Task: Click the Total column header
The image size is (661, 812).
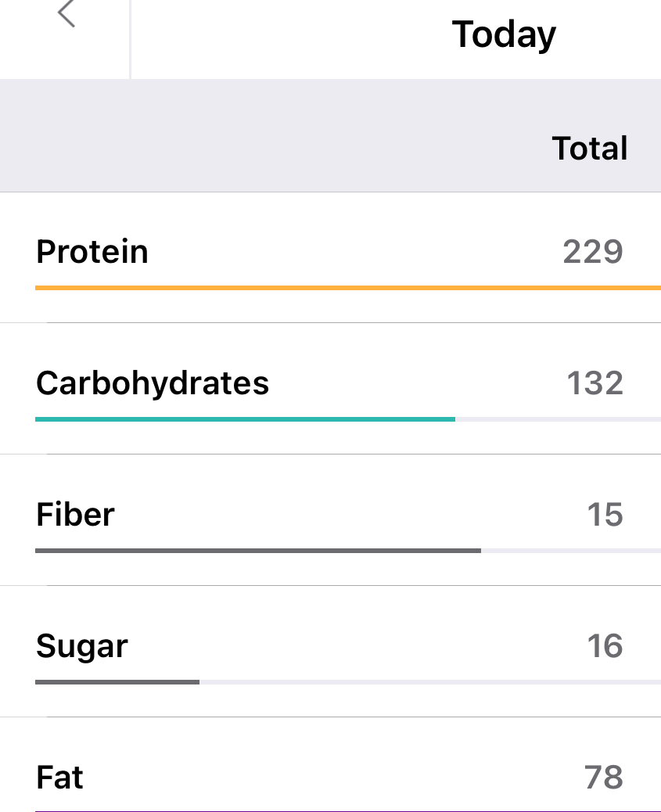Action: 590,148
